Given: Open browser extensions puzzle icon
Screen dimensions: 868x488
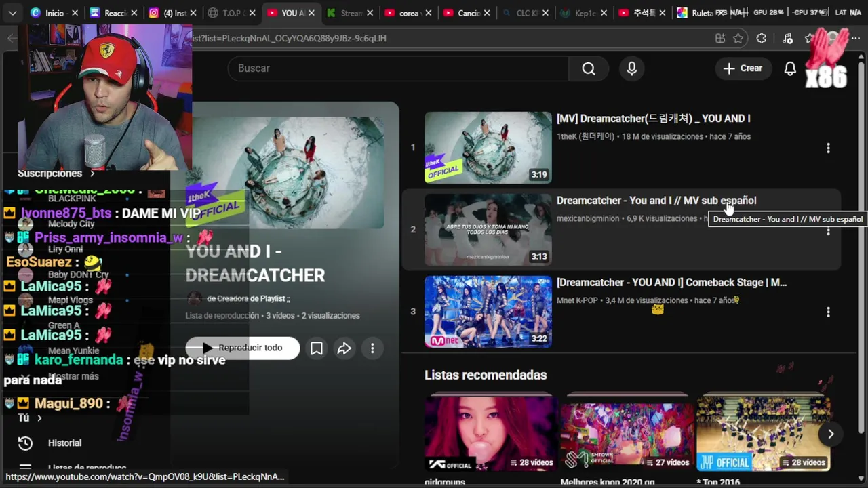Looking at the screenshot, I should click(x=761, y=39).
